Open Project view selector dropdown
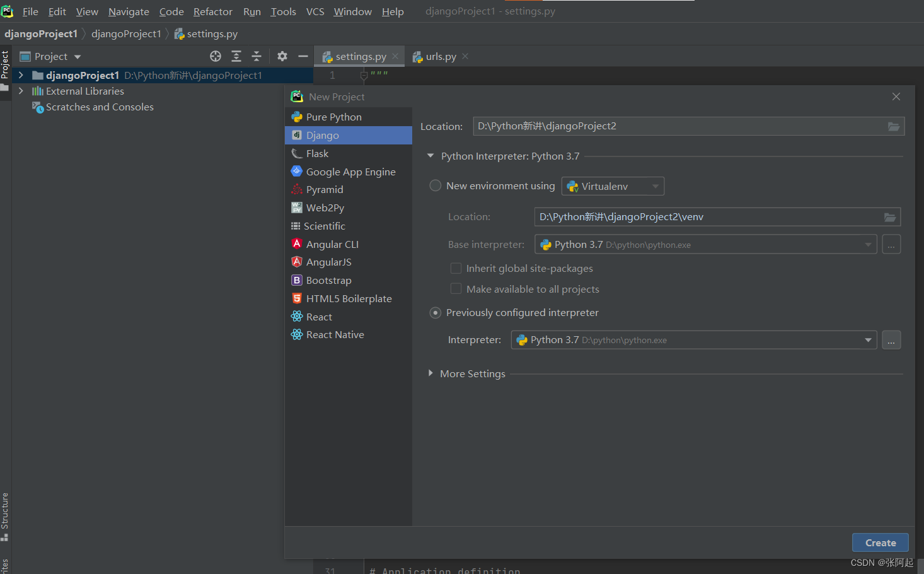 [x=50, y=57]
